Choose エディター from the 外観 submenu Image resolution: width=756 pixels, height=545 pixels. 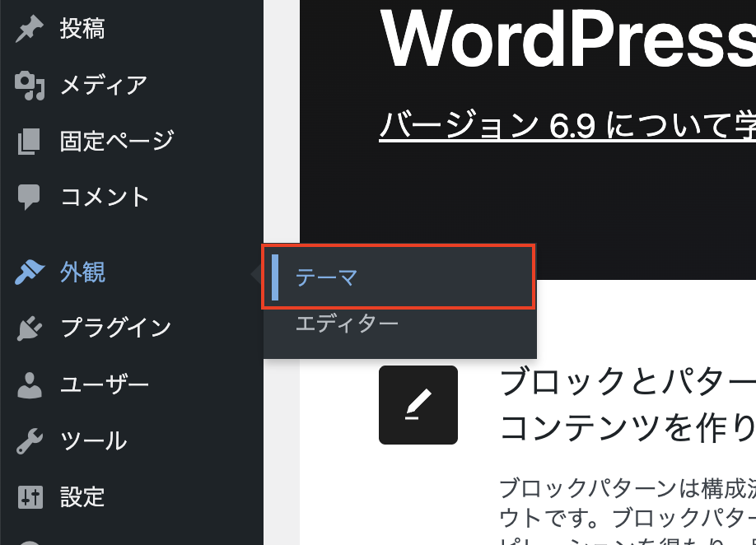(x=347, y=324)
